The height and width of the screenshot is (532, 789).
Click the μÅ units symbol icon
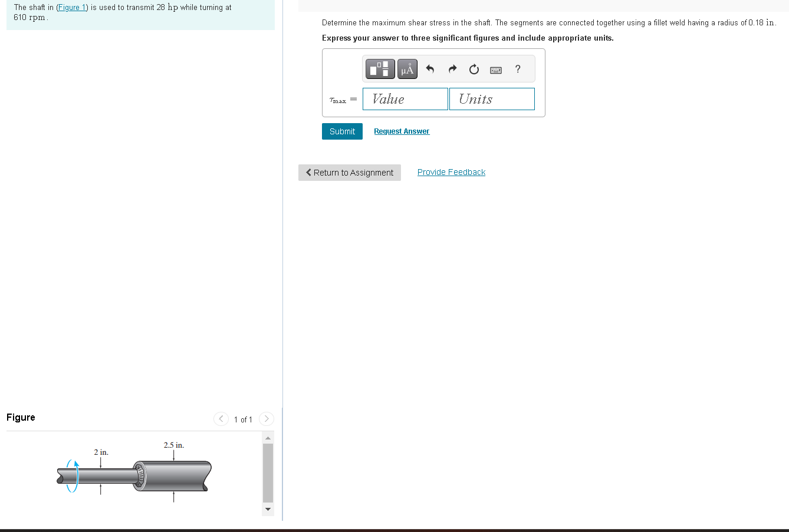[407, 68]
